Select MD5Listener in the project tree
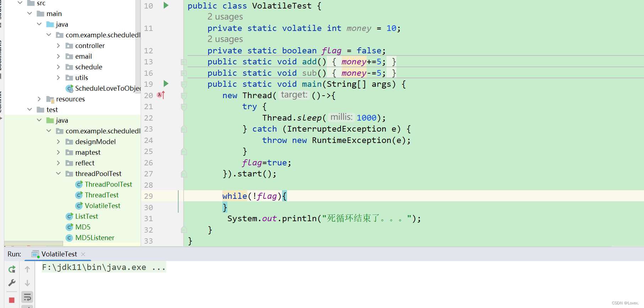This screenshot has width=644, height=308. click(x=94, y=238)
